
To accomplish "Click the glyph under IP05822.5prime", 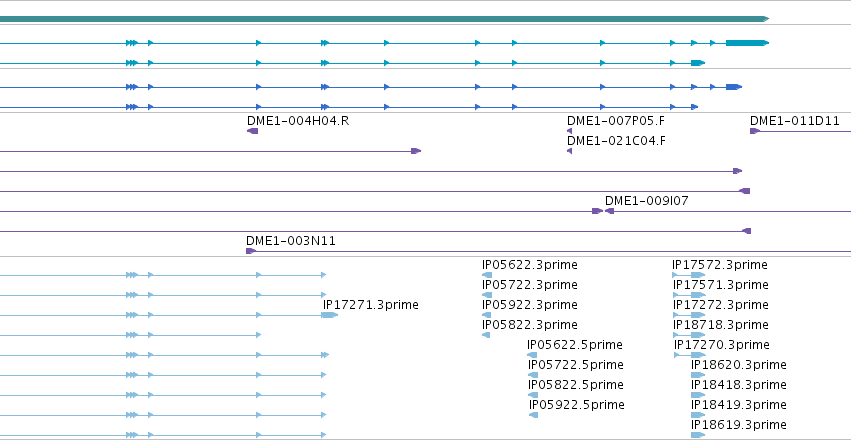I will tap(533, 395).
